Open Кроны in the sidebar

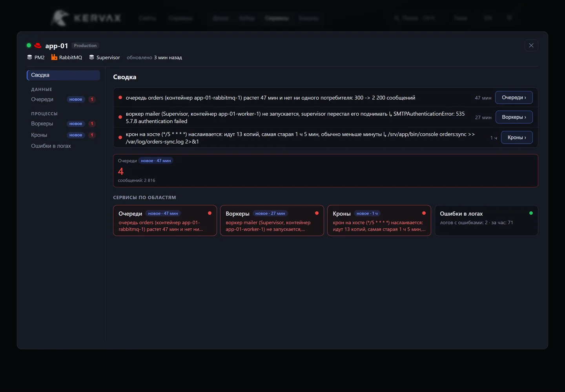click(x=63, y=135)
